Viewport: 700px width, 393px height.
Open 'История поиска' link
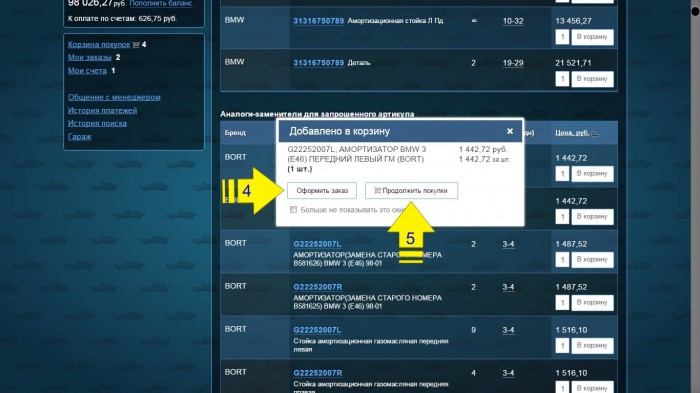click(x=97, y=124)
